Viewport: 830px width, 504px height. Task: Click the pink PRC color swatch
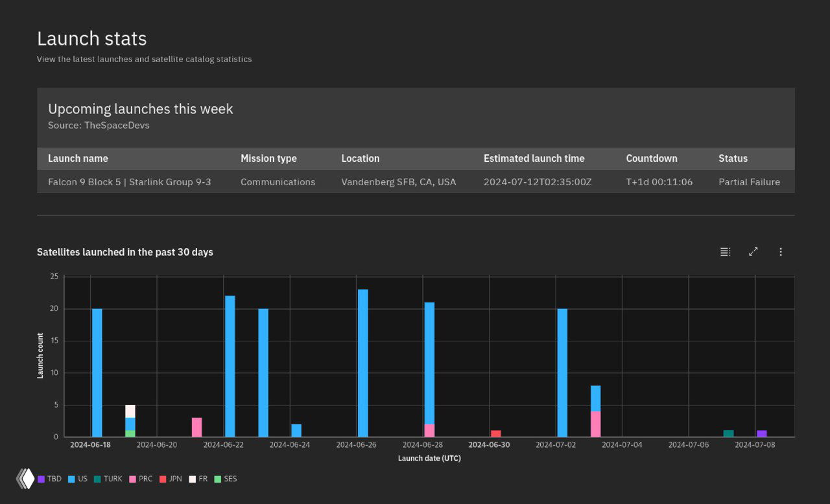click(132, 478)
